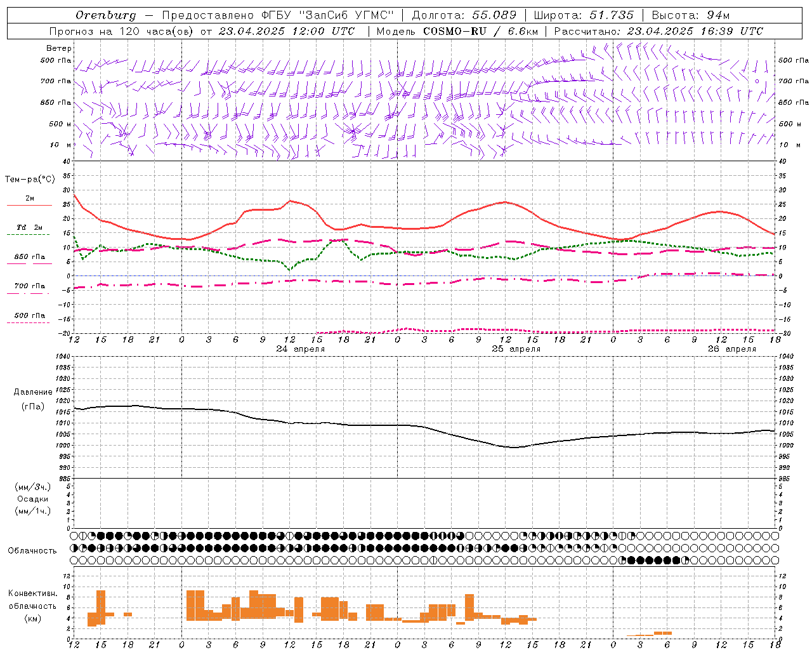The height and width of the screenshot is (650, 812).
Task: Click the "500 гПа" temperature legend entry
Action: click(x=30, y=315)
